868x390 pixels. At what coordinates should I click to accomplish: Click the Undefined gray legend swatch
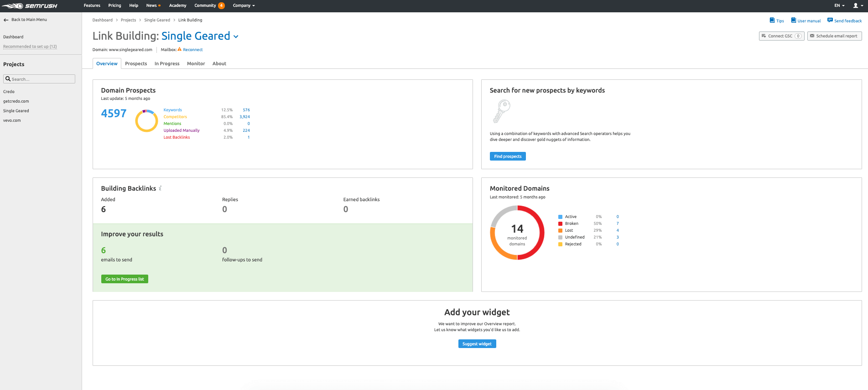(x=560, y=237)
